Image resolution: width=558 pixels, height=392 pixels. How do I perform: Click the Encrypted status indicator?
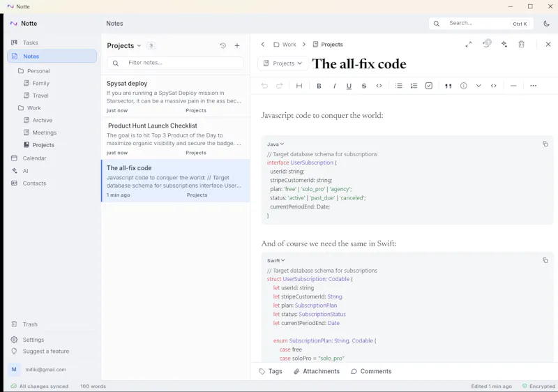point(538,386)
